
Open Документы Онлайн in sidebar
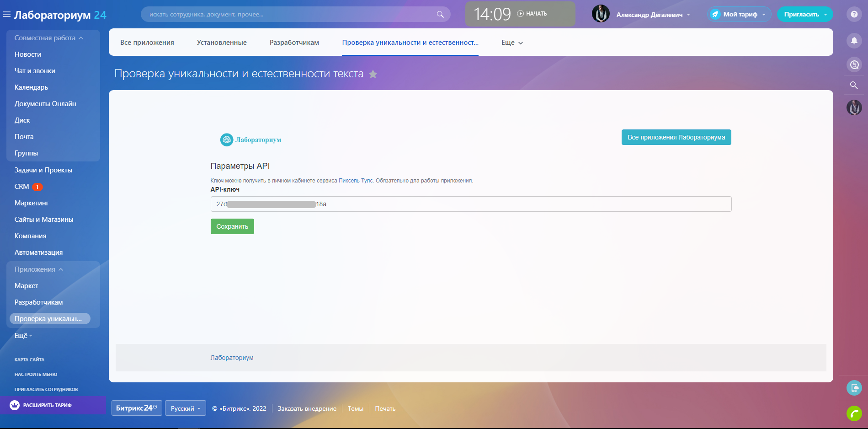click(45, 104)
